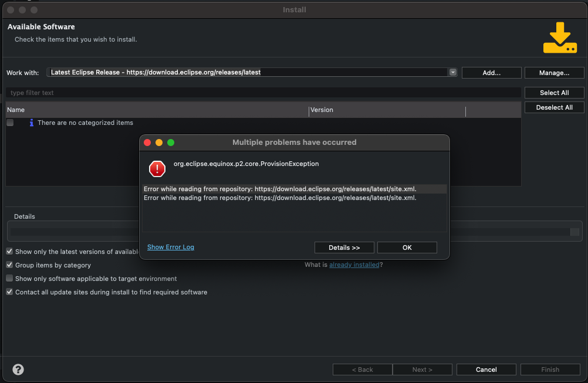Screen dimensions: 588x383
Task: Sort by the Name column header
Action: tap(157, 110)
